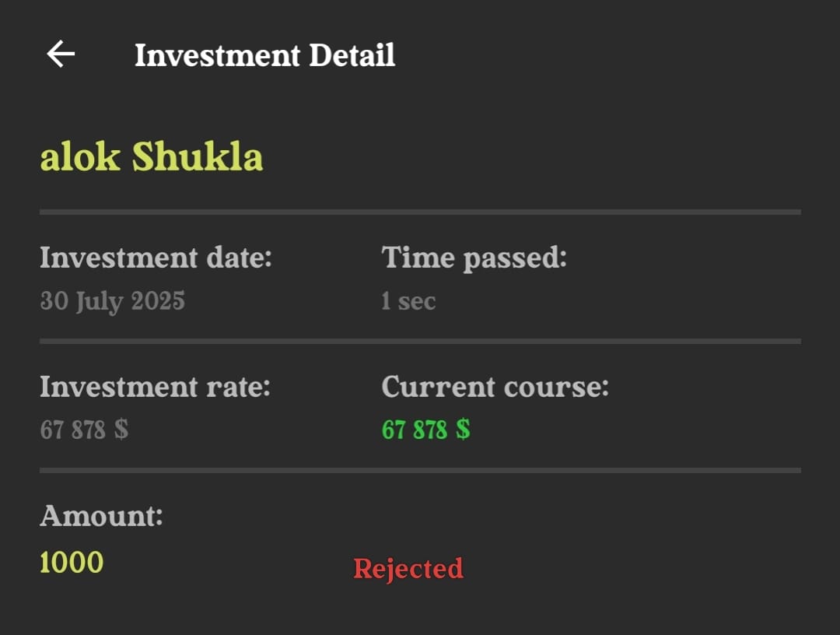
Task: Click the divider line below alok Shukla
Action: (x=420, y=212)
